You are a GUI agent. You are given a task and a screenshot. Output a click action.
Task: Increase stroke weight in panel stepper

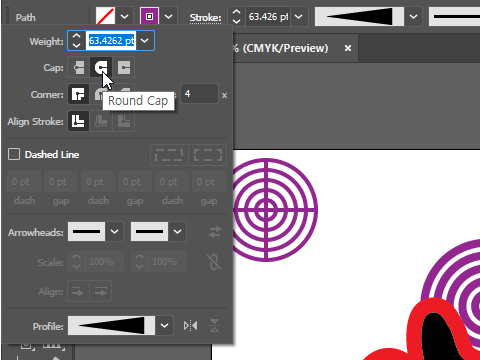[x=77, y=36]
